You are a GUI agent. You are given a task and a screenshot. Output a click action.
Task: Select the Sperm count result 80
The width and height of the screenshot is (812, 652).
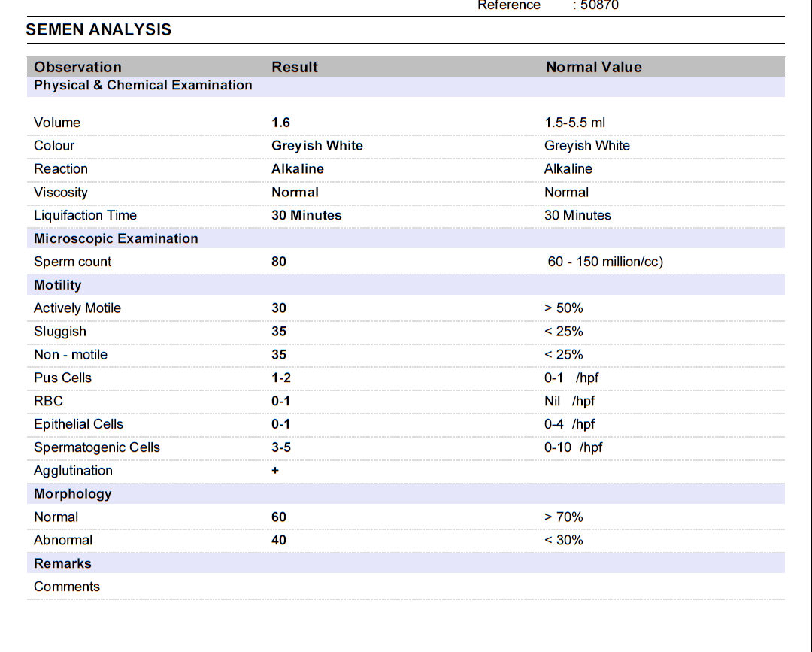click(x=279, y=262)
